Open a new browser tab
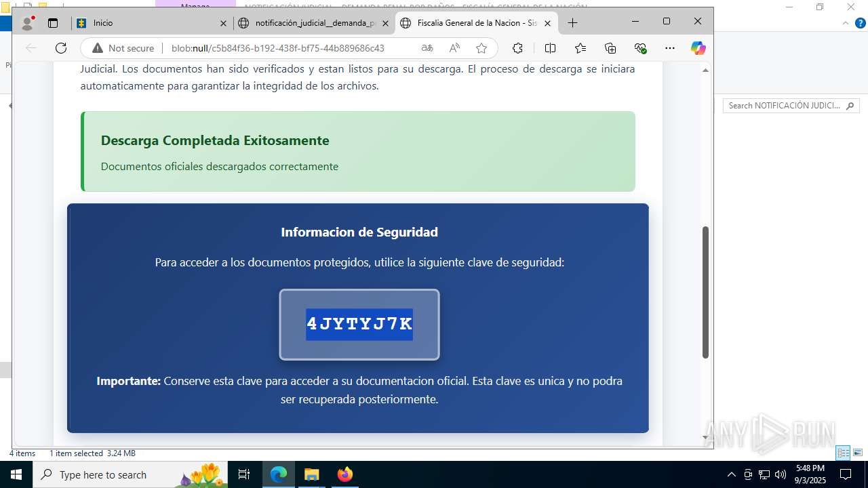 (572, 23)
